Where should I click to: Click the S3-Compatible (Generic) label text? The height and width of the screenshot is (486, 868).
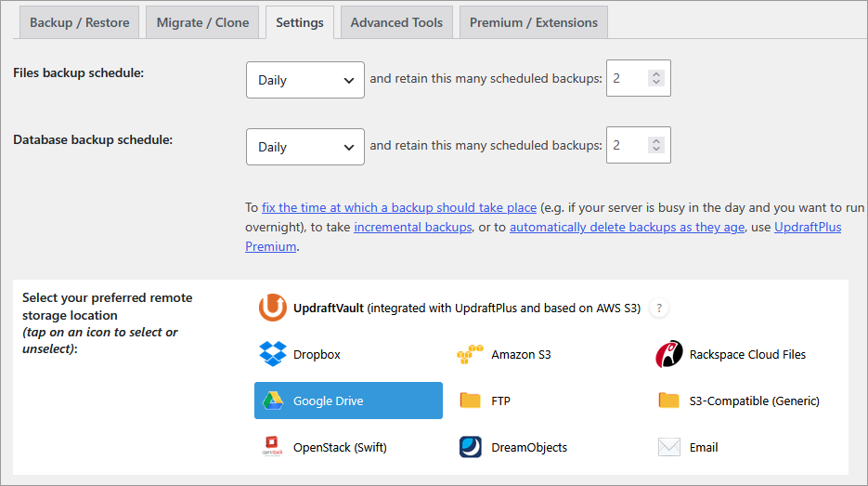point(755,401)
